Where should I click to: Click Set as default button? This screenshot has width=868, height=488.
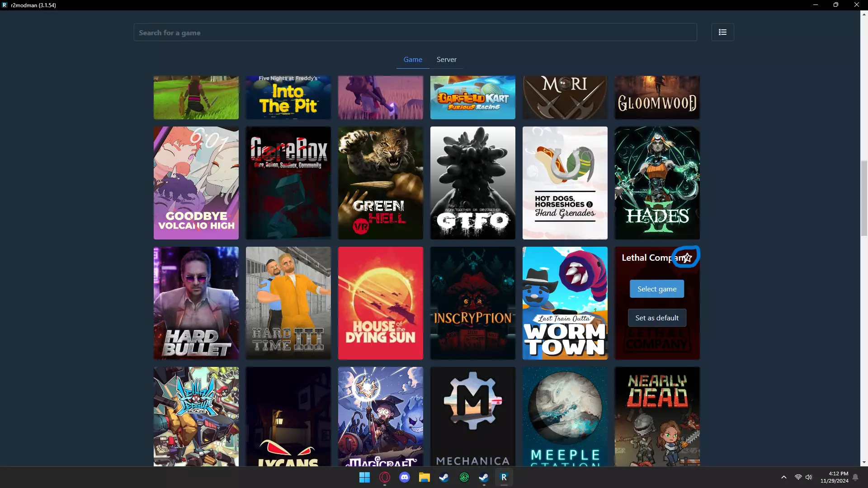click(656, 318)
